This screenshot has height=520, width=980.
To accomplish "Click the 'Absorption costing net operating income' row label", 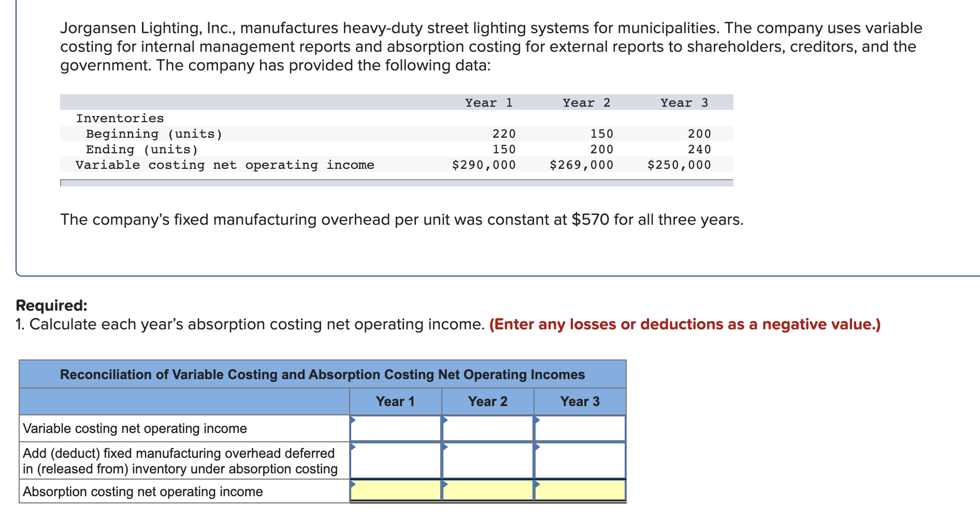I will click(x=142, y=492).
